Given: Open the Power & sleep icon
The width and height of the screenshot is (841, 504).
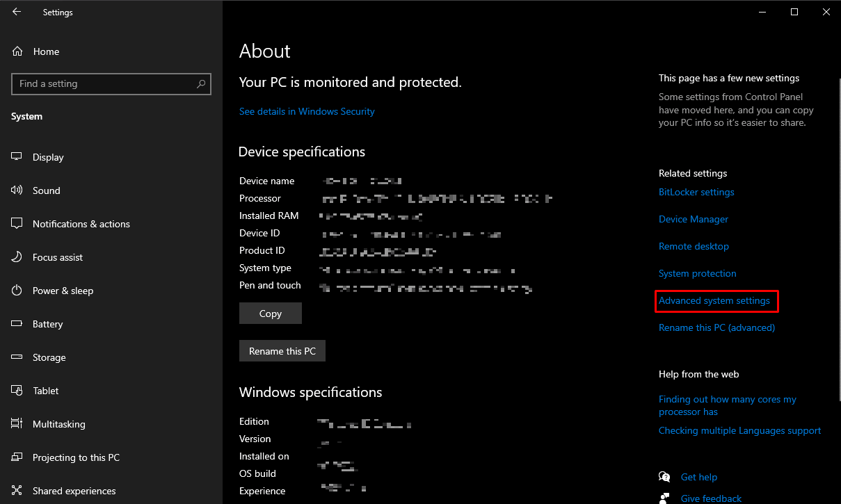Looking at the screenshot, I should pos(17,291).
